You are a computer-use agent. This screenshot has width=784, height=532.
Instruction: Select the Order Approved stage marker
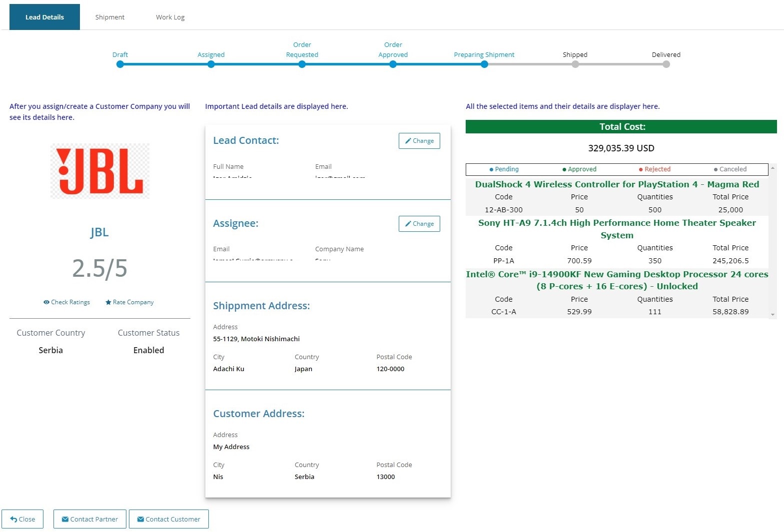[x=393, y=64]
